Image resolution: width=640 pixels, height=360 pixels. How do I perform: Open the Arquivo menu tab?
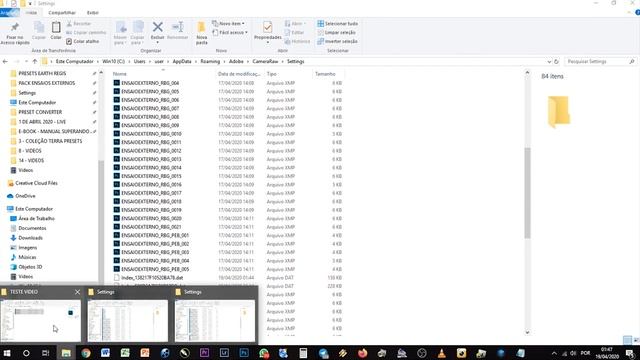[9, 13]
